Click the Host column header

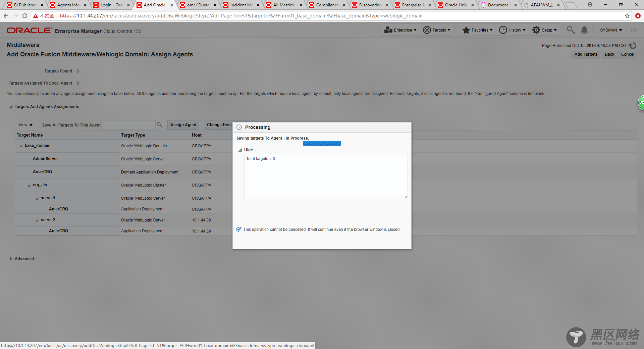pyautogui.click(x=197, y=135)
